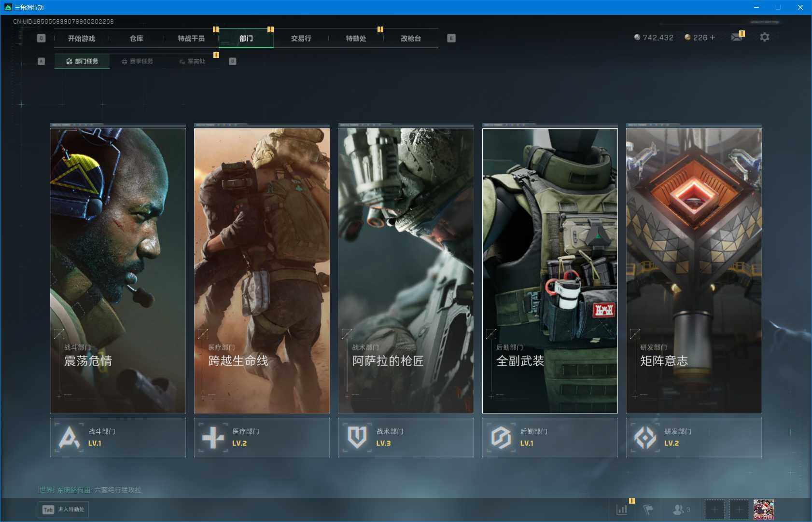
Task: Click the 战术部门 shield emblem icon
Action: pyautogui.click(x=357, y=438)
